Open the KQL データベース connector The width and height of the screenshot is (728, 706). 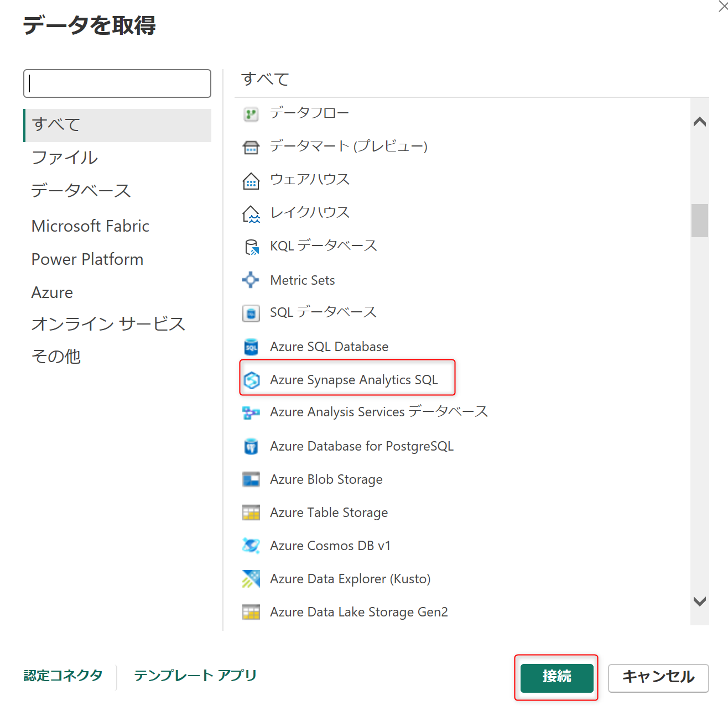tap(323, 246)
